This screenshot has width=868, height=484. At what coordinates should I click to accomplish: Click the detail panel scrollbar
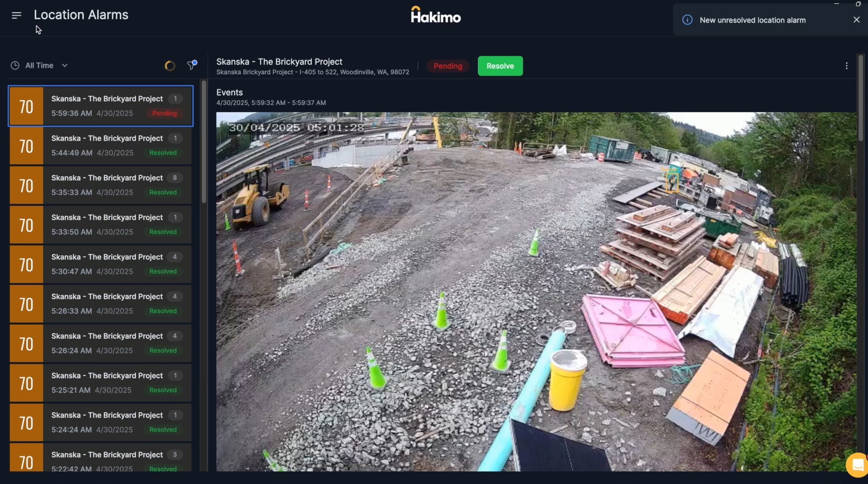coord(860,98)
